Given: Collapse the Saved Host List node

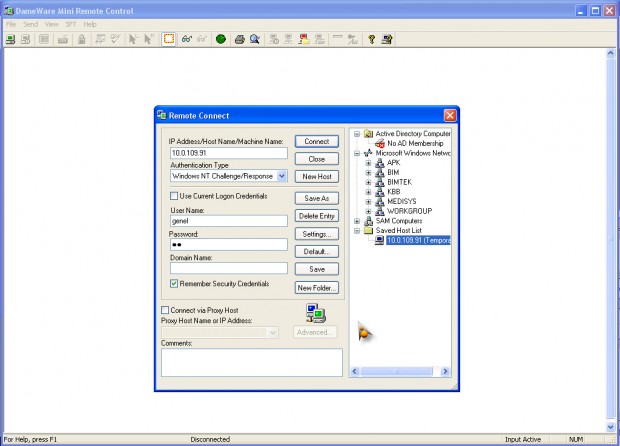Looking at the screenshot, I should pyautogui.click(x=357, y=231).
